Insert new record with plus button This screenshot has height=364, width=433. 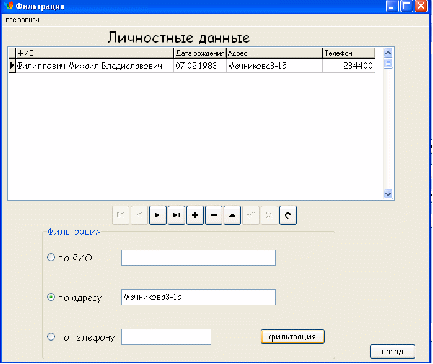coord(195,215)
